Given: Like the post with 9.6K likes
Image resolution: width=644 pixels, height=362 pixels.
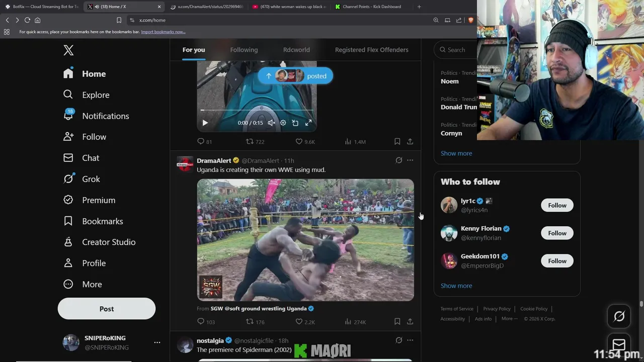Looking at the screenshot, I should click(x=305, y=142).
